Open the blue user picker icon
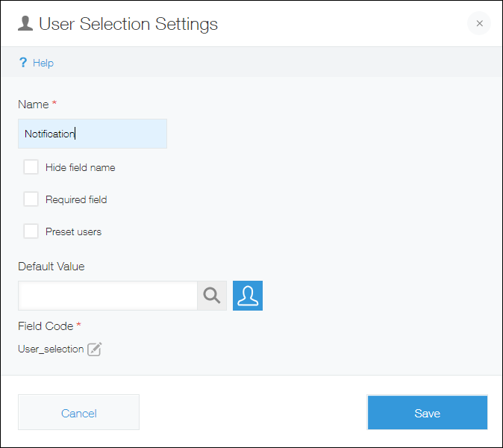 248,296
